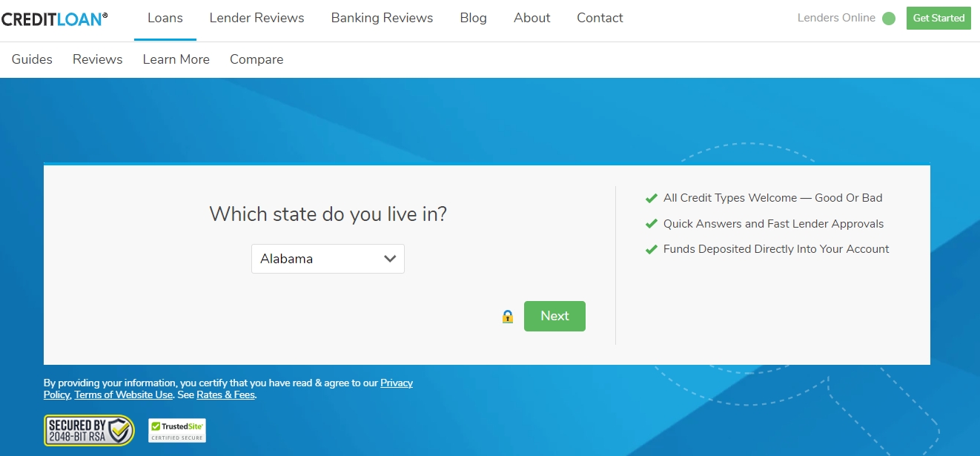Click the green Get Started button

point(938,18)
